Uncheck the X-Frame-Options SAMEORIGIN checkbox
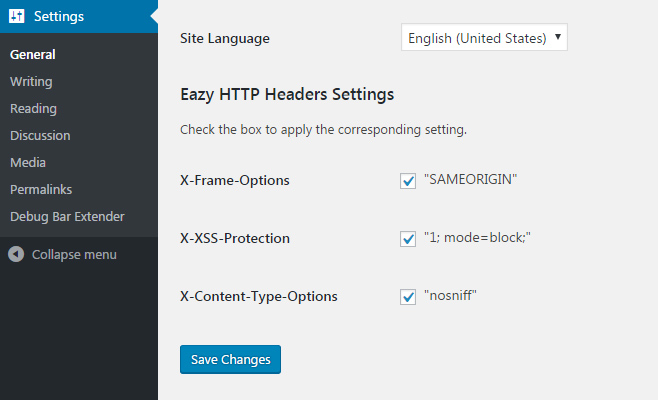This screenshot has height=400, width=658. tap(407, 181)
